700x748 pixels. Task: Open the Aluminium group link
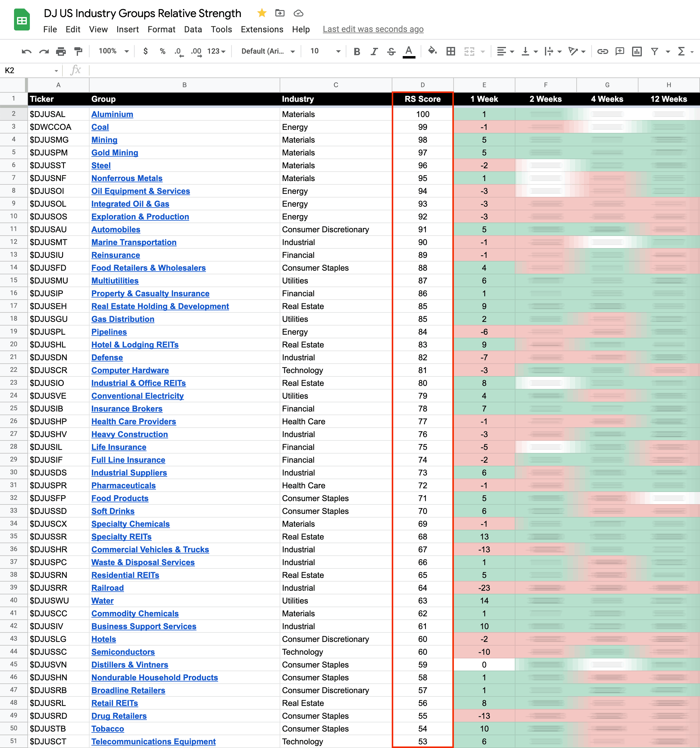coord(112,114)
